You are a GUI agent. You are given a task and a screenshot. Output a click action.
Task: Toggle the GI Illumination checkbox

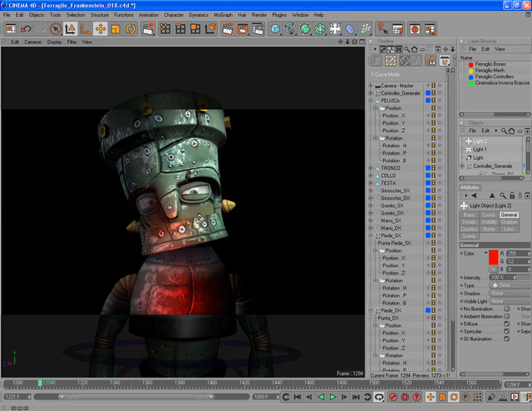tap(506, 340)
